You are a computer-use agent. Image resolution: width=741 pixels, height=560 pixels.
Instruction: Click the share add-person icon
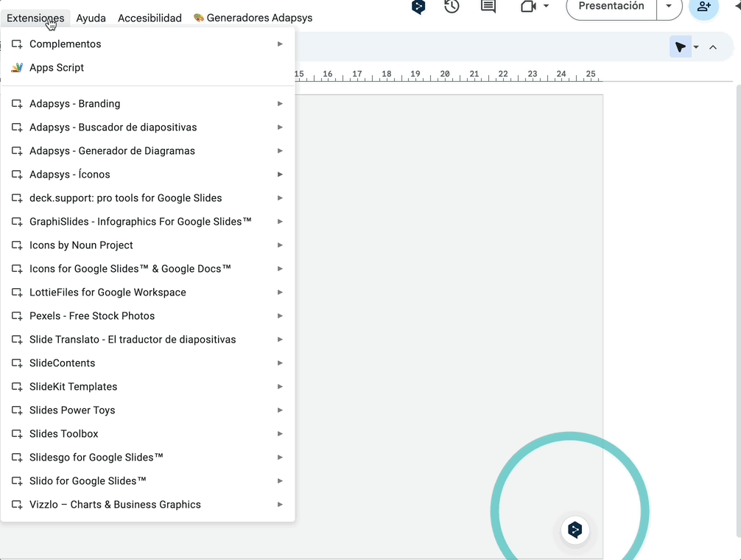[x=703, y=7]
